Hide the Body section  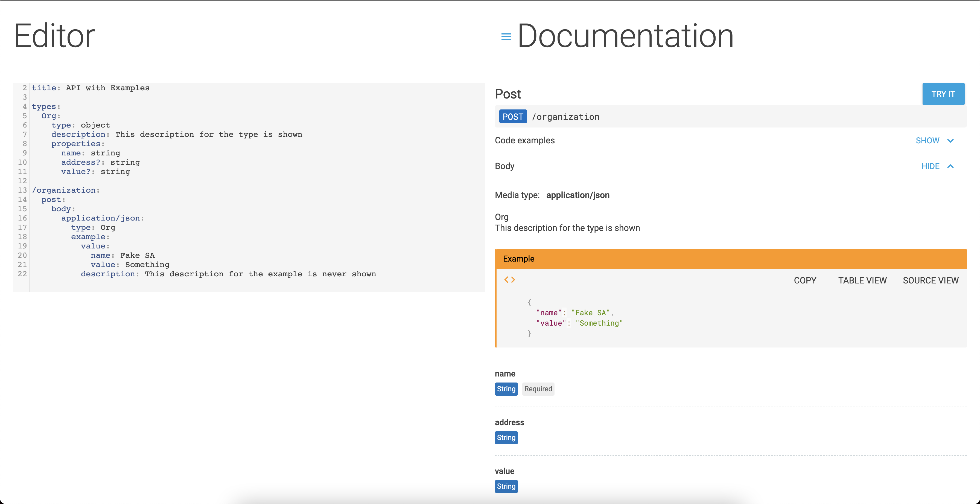pyautogui.click(x=930, y=166)
